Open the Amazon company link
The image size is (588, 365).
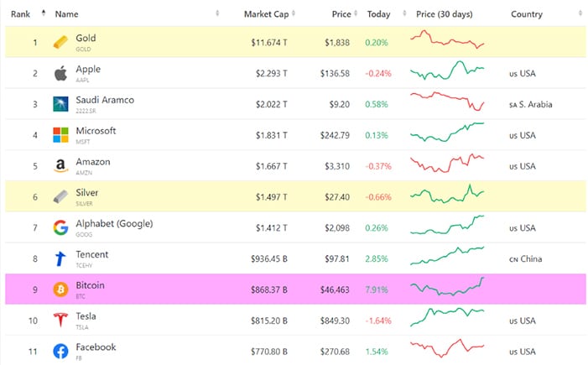pyautogui.click(x=93, y=162)
